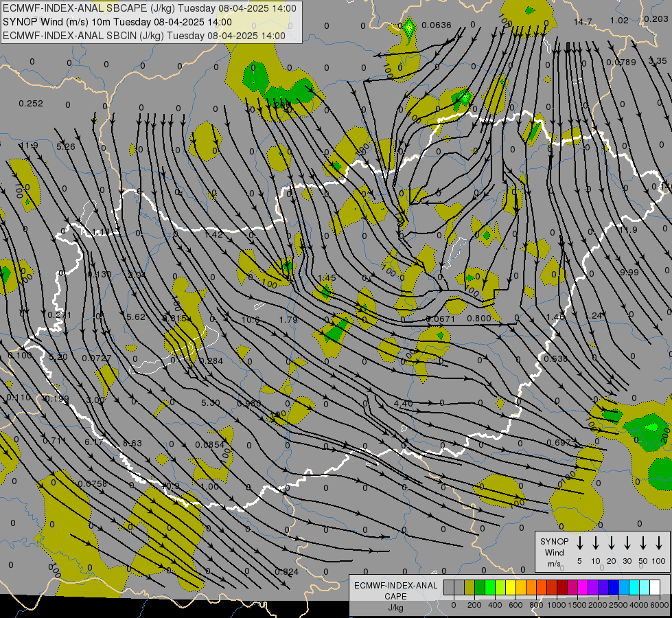Pick the orange swatch above the 800 tick
Image resolution: width=672 pixels, height=618 pixels.
tap(531, 587)
